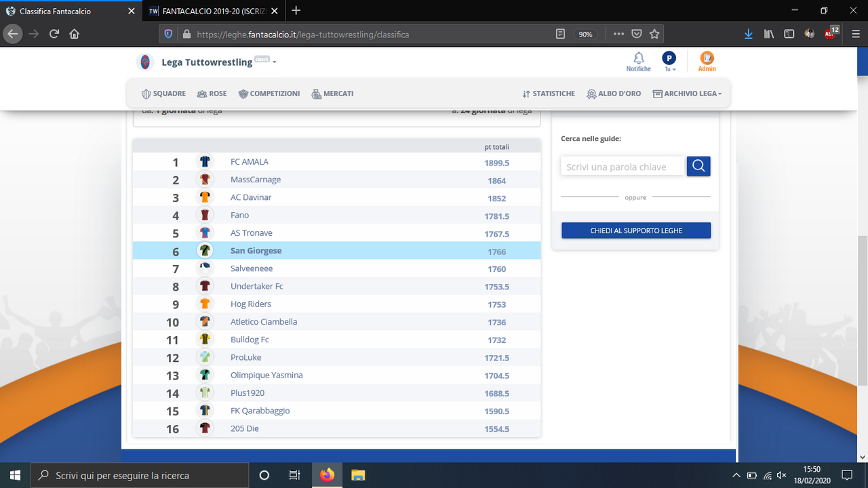Expand the ARCHIVIO LEGA dropdown
Image resolution: width=868 pixels, height=488 pixels.
687,94
